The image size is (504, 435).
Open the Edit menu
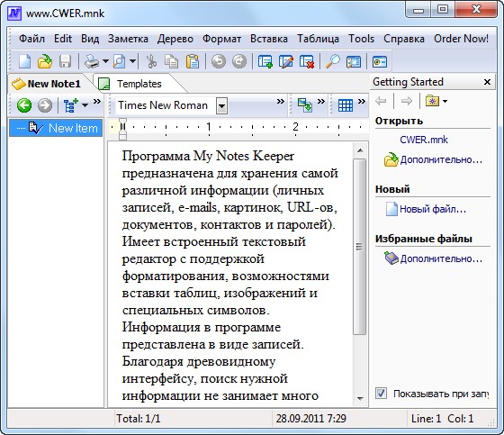(63, 39)
